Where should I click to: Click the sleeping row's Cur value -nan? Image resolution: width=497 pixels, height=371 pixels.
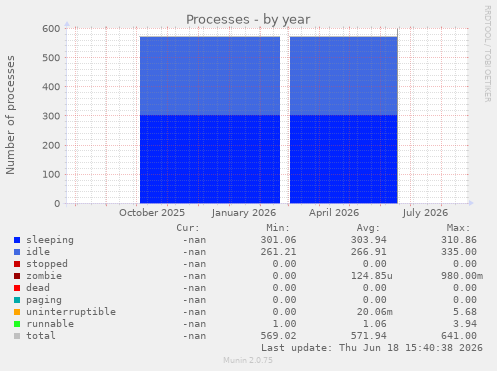click(x=194, y=240)
